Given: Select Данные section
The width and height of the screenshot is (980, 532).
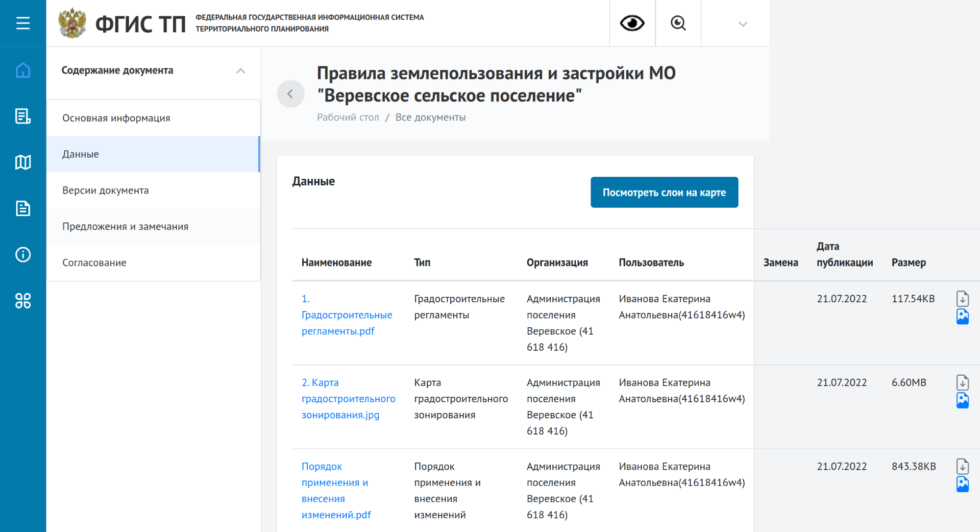Looking at the screenshot, I should tap(153, 154).
